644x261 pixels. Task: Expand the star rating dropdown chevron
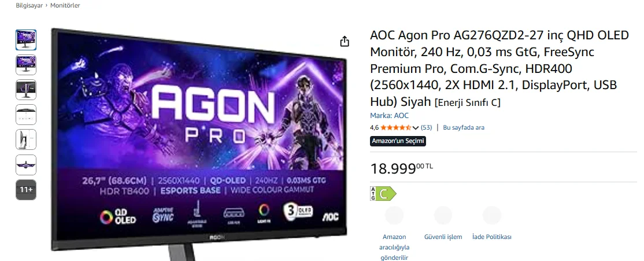tap(416, 128)
